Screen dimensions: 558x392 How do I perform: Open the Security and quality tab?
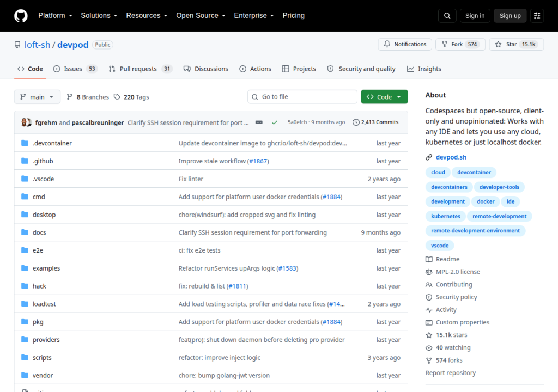point(361,69)
